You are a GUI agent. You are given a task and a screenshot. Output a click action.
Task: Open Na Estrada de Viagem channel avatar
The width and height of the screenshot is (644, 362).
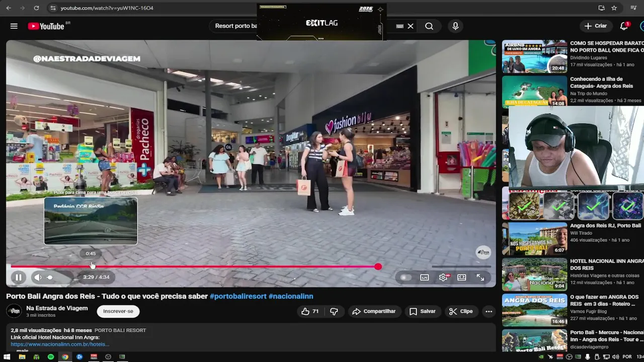pos(14,311)
